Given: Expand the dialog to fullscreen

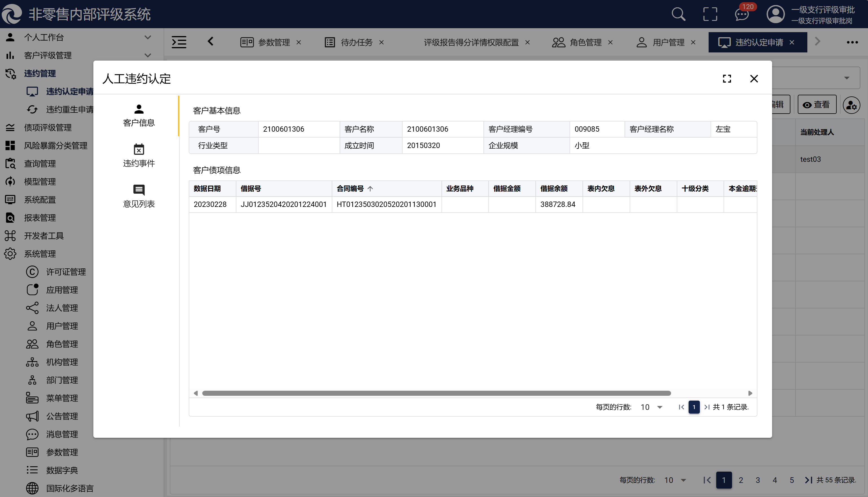Looking at the screenshot, I should click(727, 79).
